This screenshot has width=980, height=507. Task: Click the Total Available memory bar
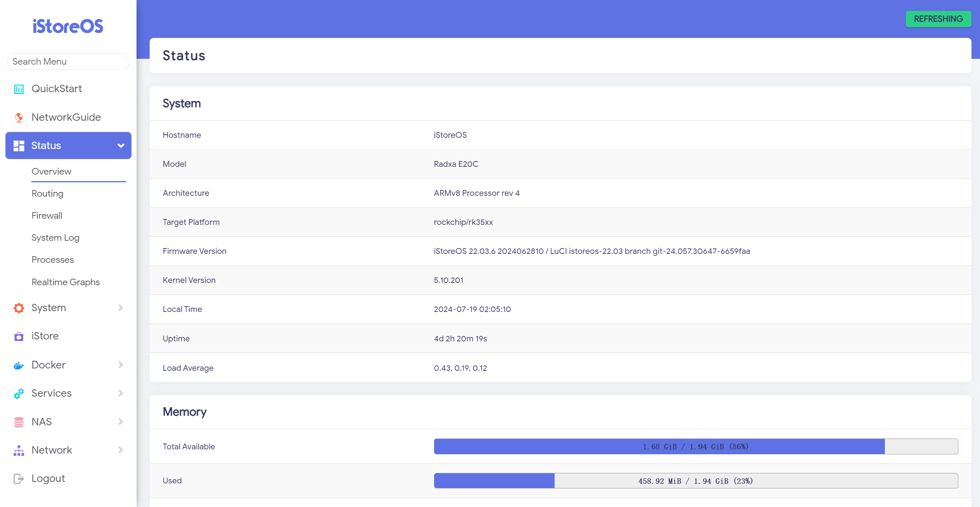click(x=696, y=447)
